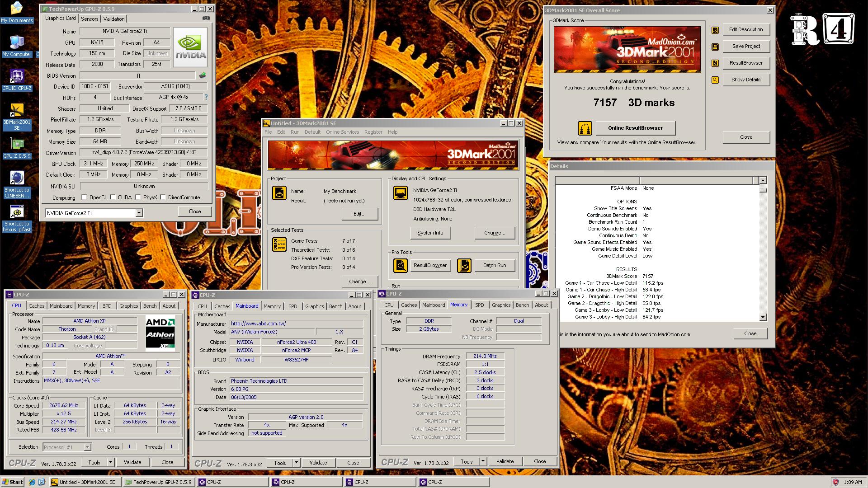Click Change... button in Selected Tests

[x=359, y=282]
